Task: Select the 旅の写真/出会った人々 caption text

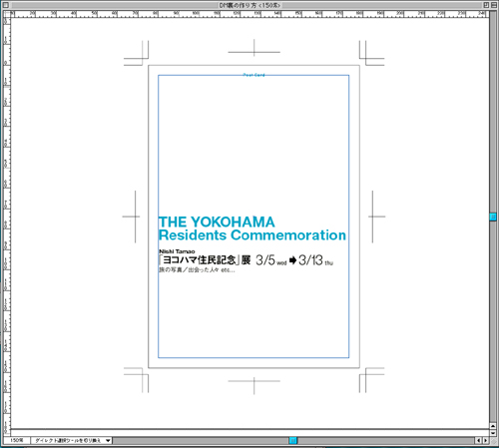Action: click(197, 269)
